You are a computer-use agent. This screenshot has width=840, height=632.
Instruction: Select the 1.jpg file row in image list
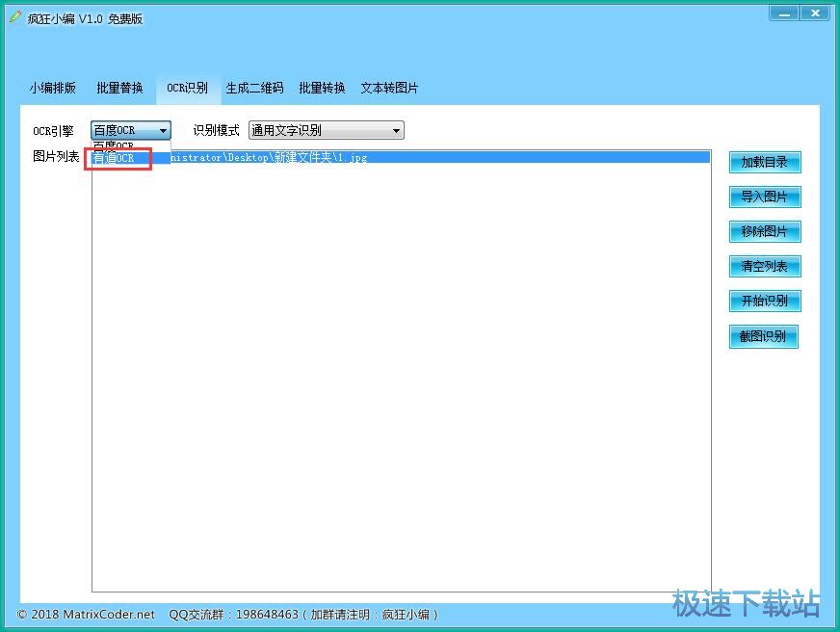coord(402,157)
